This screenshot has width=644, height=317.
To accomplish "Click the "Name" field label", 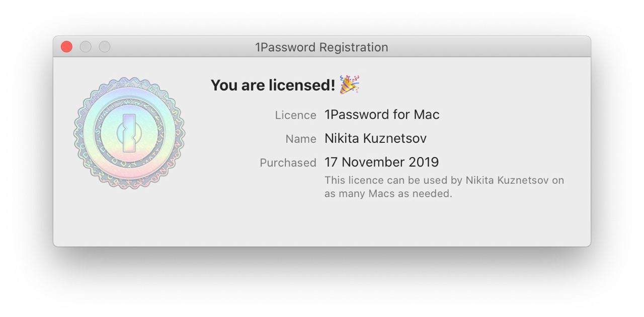I will 301,139.
